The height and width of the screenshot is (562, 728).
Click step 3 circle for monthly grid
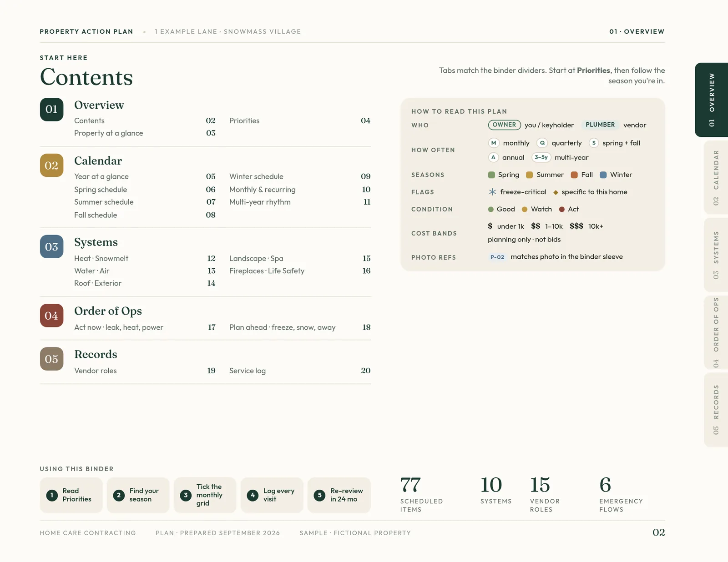186,495
